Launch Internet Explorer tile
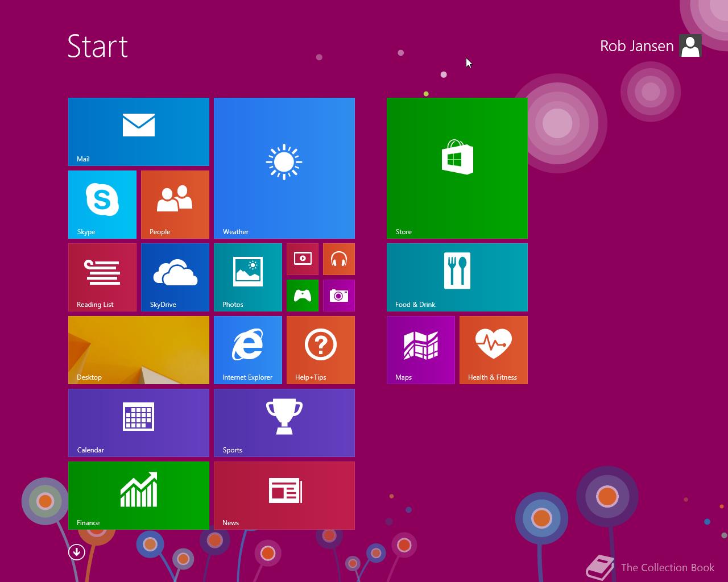Screen dimensions: 728x582 click(248, 350)
